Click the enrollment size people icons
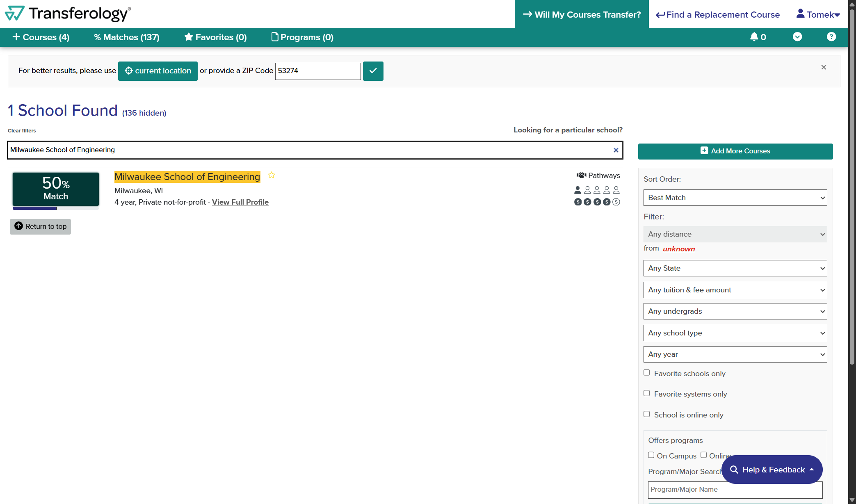 pos(597,190)
